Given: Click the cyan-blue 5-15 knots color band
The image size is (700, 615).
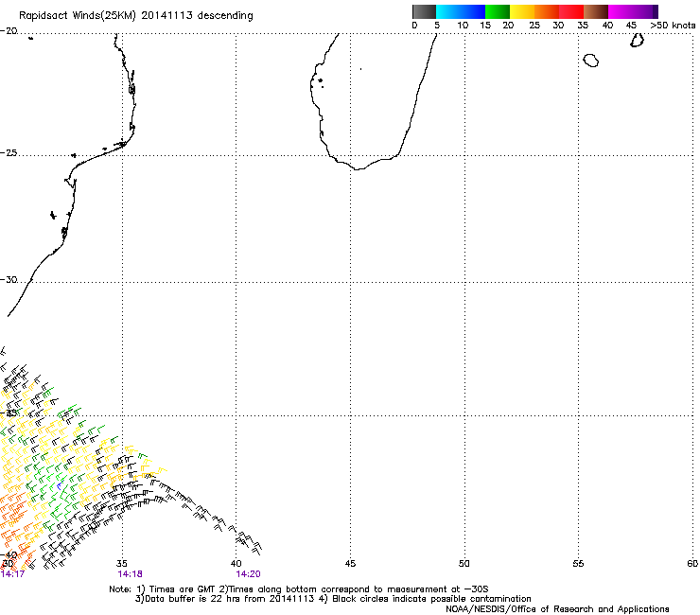Looking at the screenshot, I should [x=461, y=11].
